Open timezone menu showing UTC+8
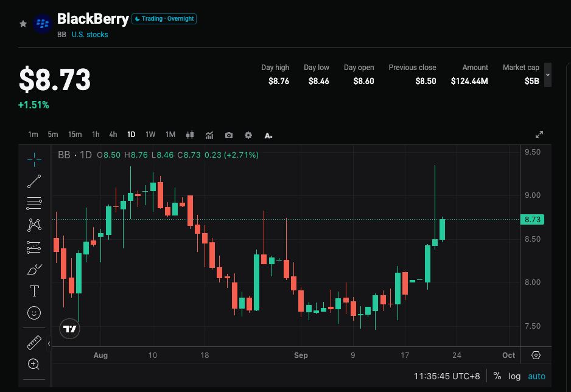The width and height of the screenshot is (571, 392). pos(447,376)
